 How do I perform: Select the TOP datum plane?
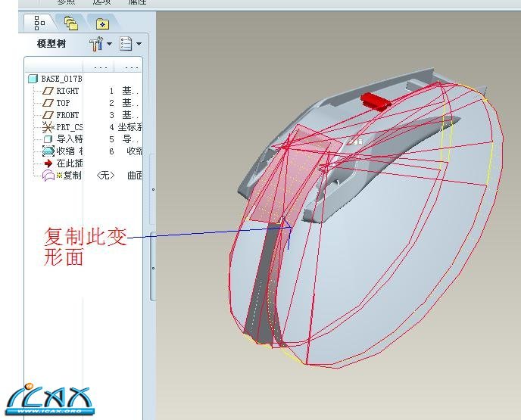coord(63,103)
